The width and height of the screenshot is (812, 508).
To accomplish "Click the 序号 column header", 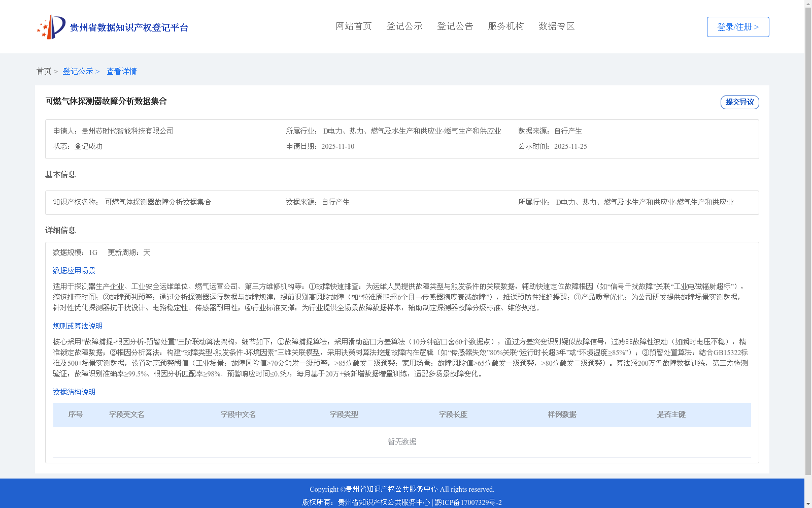I will pyautogui.click(x=75, y=415).
